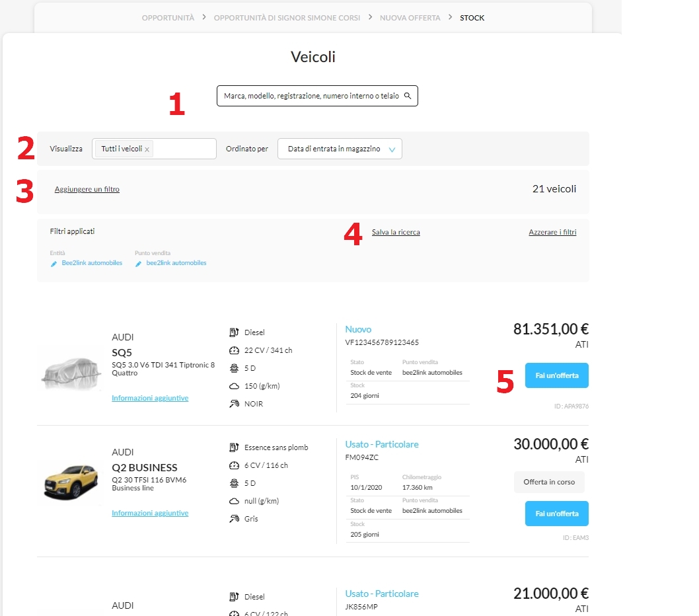Remove the 'Tutti i veicoli' tag
The height and width of the screenshot is (616, 699).
[147, 149]
